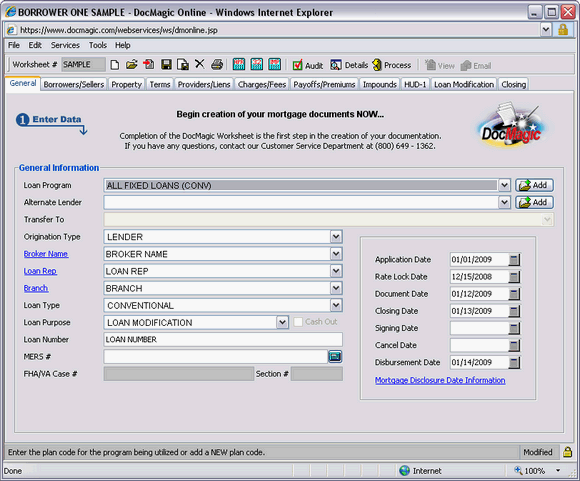Open the Providers/Liens tab
The image size is (580, 481).
(x=204, y=84)
